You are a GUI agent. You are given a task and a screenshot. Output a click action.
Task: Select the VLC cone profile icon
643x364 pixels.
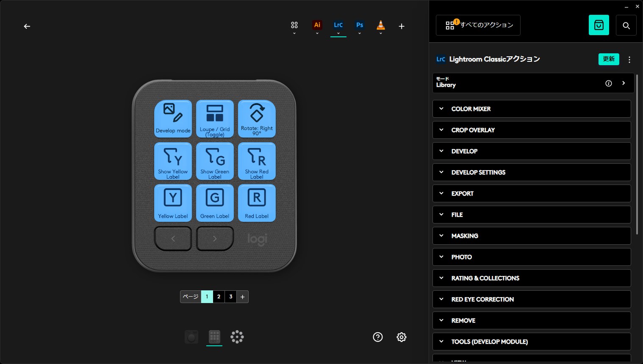click(x=381, y=25)
